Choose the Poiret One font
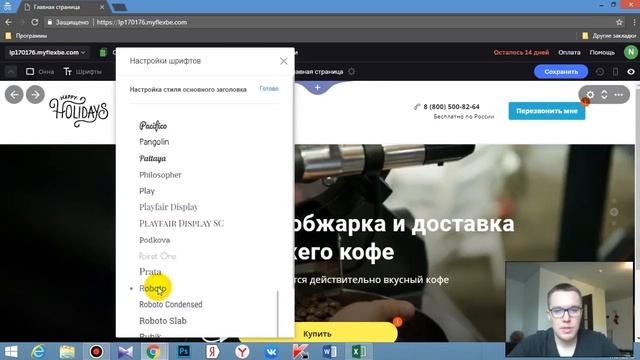The width and height of the screenshot is (640, 360). pyautogui.click(x=157, y=256)
